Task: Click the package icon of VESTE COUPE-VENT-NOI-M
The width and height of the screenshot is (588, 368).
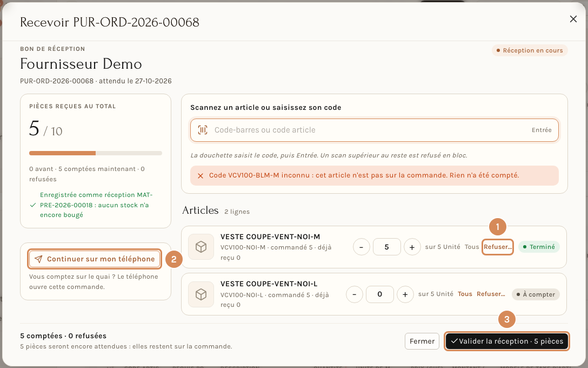Action: [201, 247]
